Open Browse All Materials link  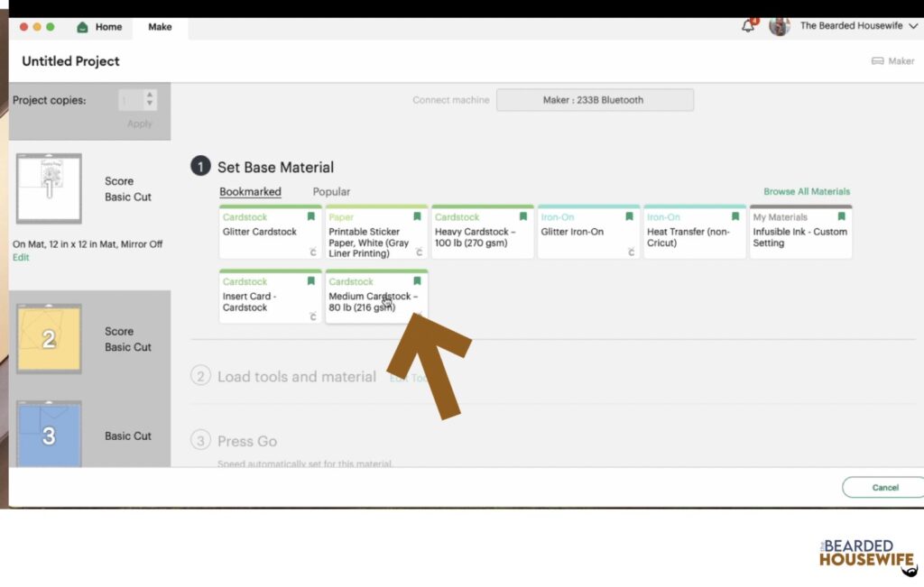pos(806,192)
